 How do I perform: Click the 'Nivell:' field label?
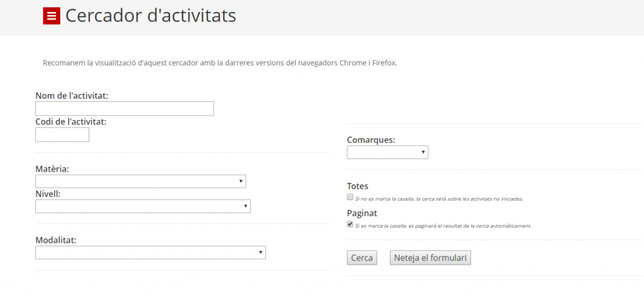coord(48,194)
